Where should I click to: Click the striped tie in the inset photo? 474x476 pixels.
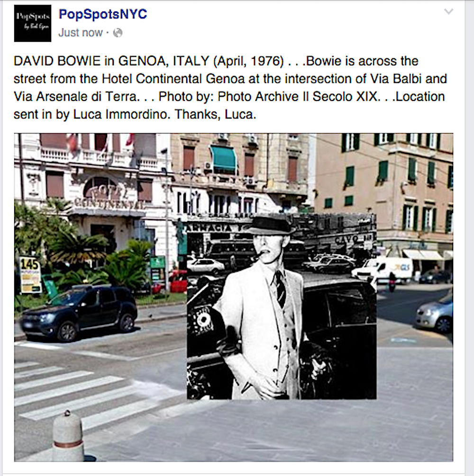[x=280, y=288]
